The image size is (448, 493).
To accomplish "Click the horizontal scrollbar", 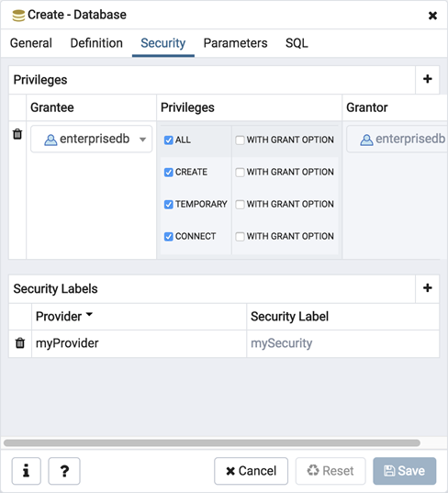I will 212,443.
